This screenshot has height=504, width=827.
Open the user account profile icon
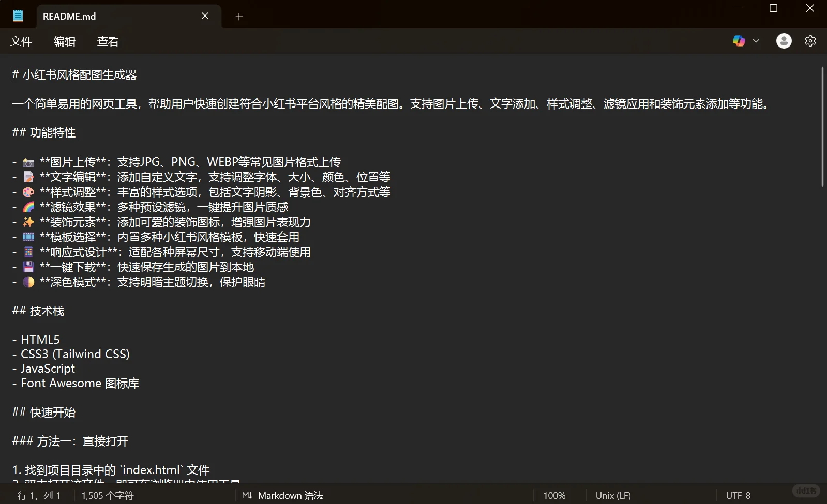[784, 41]
